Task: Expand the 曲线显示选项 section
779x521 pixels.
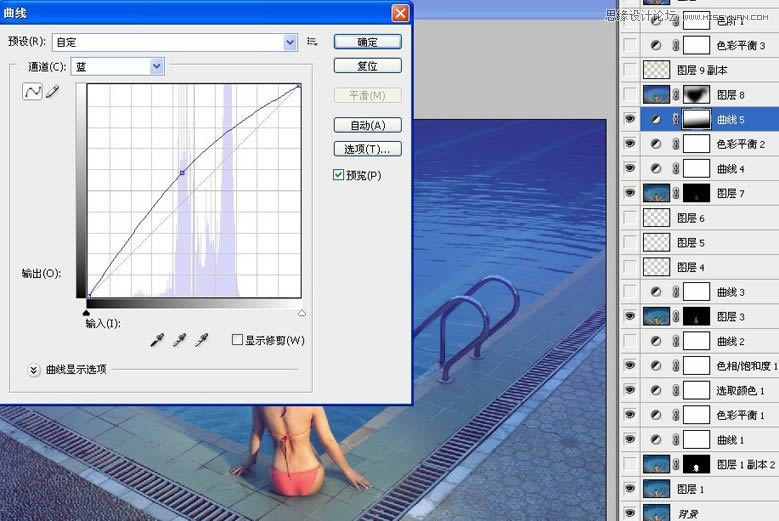Action: coord(33,369)
